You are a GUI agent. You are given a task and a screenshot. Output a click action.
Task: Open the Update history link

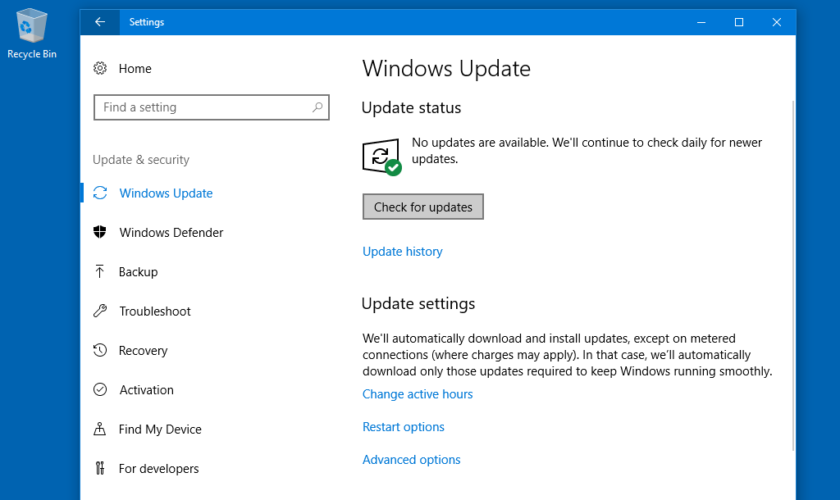pos(402,252)
